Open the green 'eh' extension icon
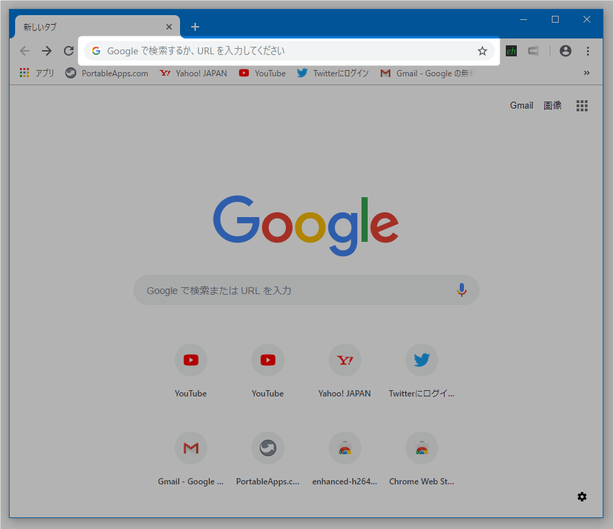Image resolution: width=613 pixels, height=529 pixels. coord(511,51)
